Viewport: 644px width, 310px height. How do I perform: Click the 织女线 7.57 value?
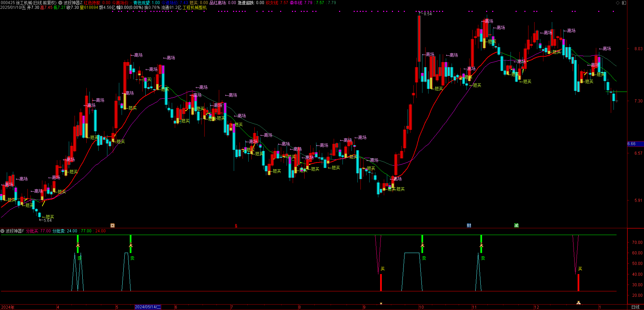point(277,3)
